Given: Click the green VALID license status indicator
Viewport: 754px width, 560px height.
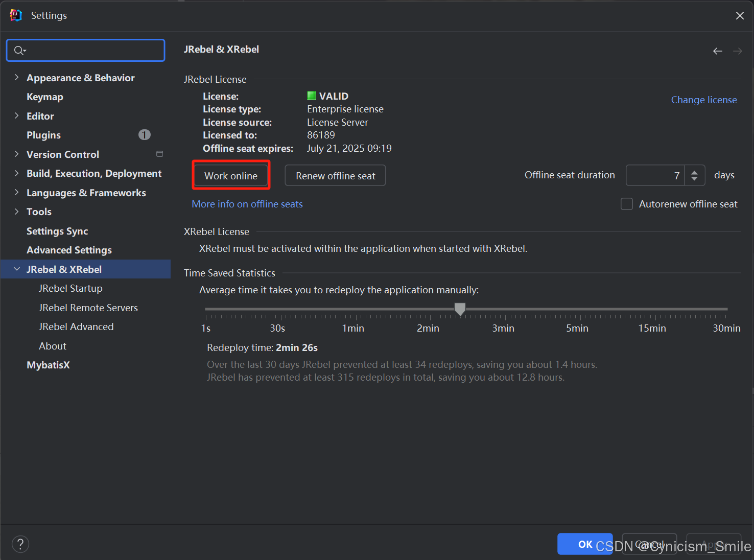Looking at the screenshot, I should coord(311,96).
